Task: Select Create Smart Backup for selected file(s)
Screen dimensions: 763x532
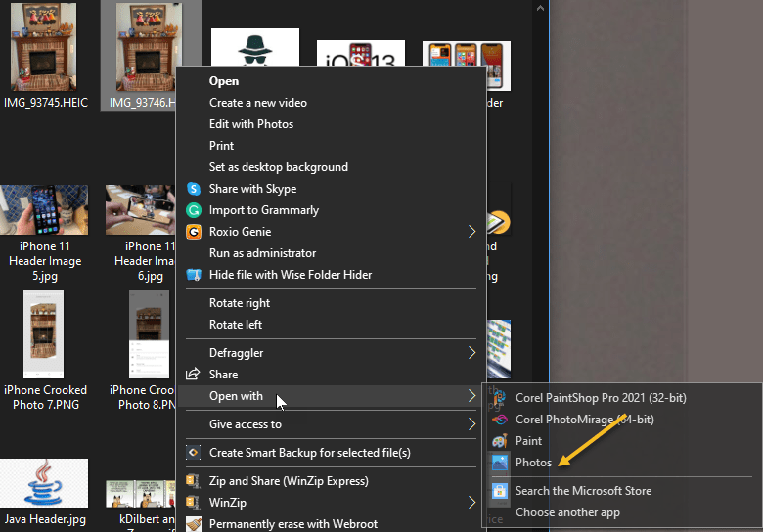Action: [309, 453]
